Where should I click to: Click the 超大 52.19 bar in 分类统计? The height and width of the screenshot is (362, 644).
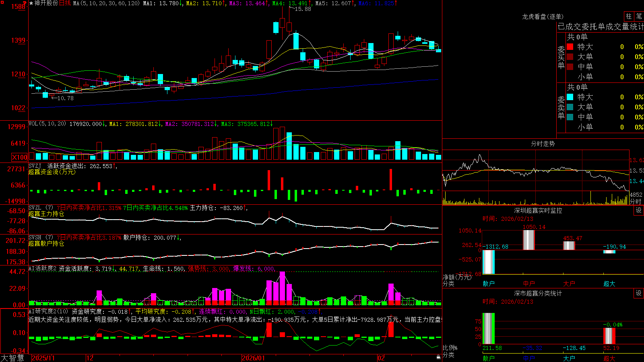[x=609, y=336]
